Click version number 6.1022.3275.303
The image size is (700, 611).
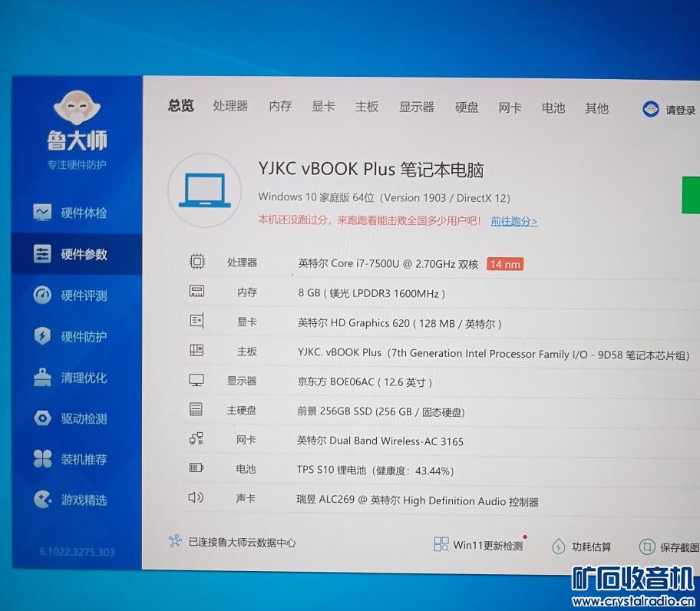pyautogui.click(x=77, y=552)
